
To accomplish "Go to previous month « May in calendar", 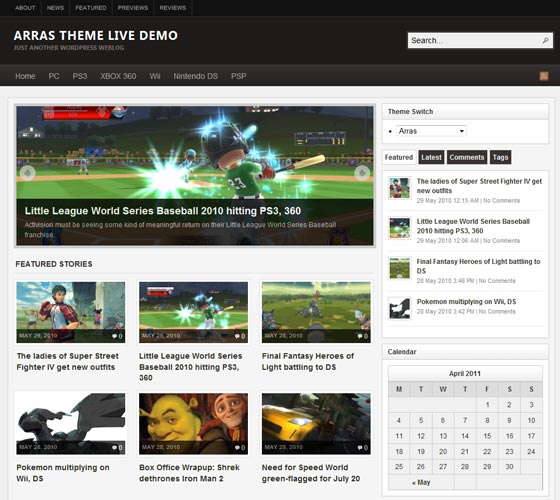I will (421, 482).
